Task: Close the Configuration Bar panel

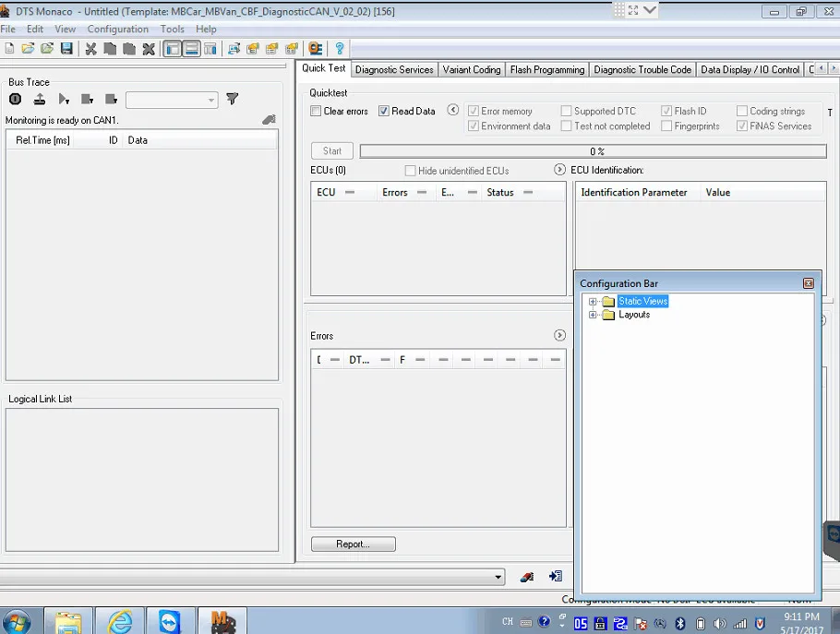Action: coord(809,283)
